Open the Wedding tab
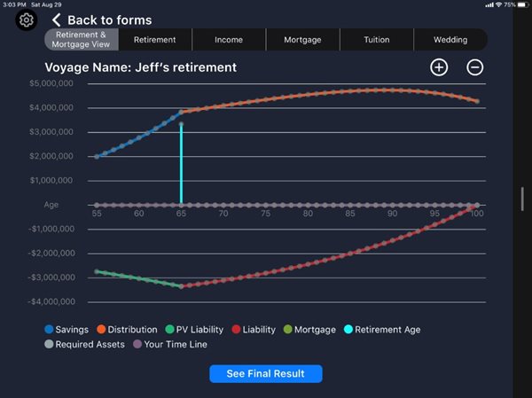This screenshot has height=398, width=532. (450, 40)
